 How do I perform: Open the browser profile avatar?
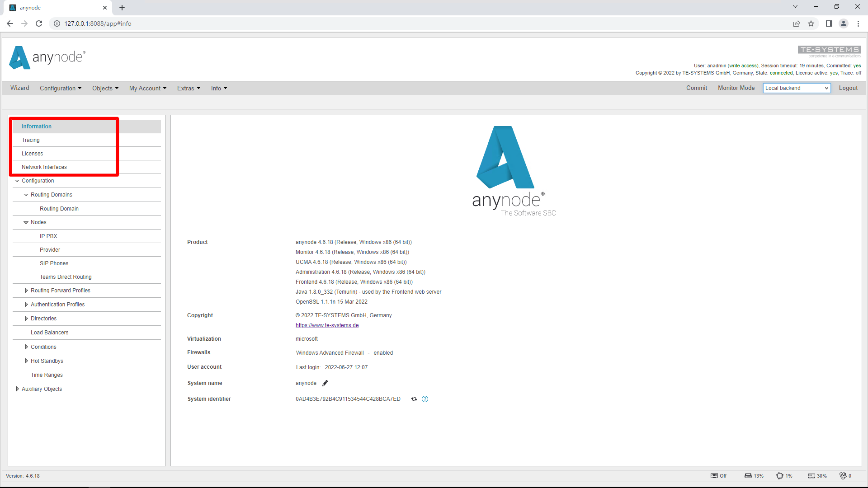click(844, 23)
